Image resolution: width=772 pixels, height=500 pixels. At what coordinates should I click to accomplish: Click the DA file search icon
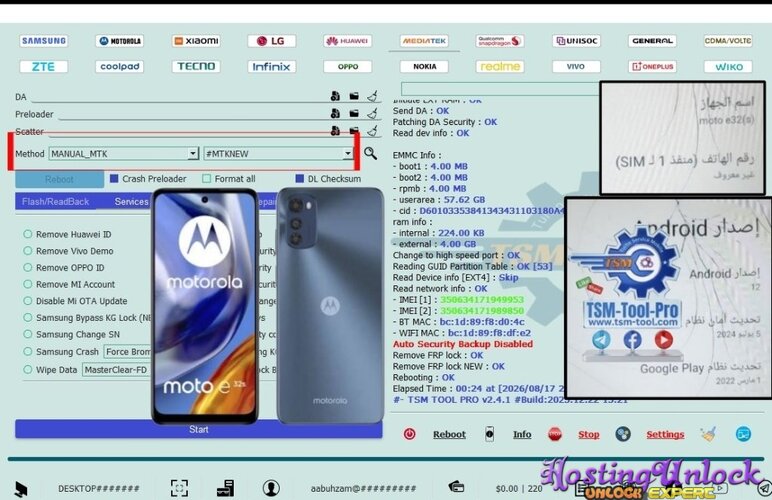point(335,96)
